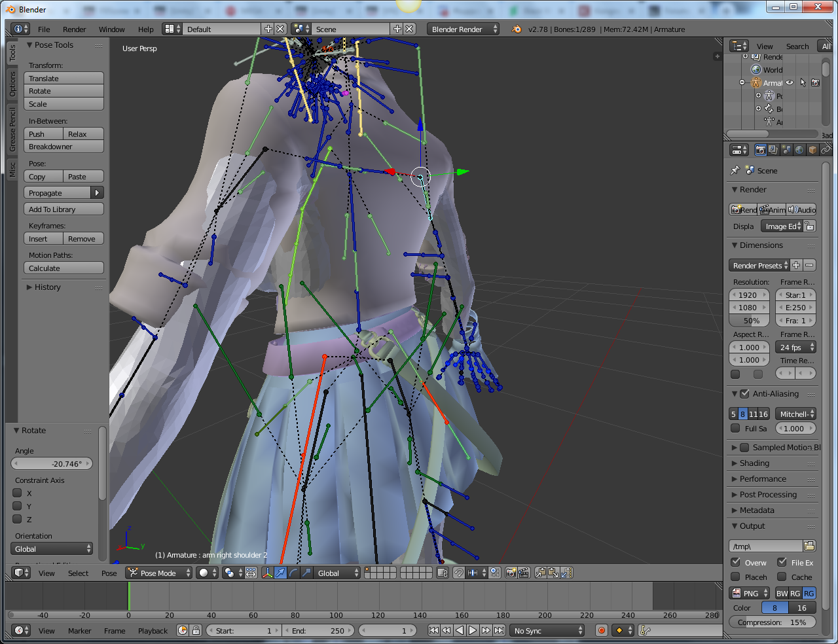The width and height of the screenshot is (838, 644).
Task: Click the OpenGL render image camera icon
Action: point(511,573)
